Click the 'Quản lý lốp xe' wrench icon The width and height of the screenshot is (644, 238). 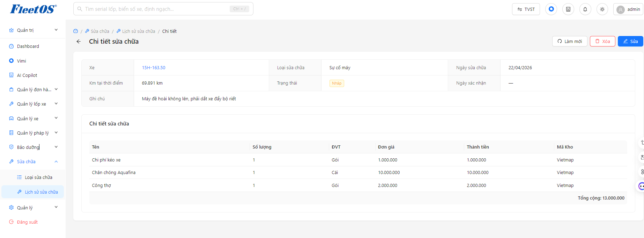coord(11,104)
